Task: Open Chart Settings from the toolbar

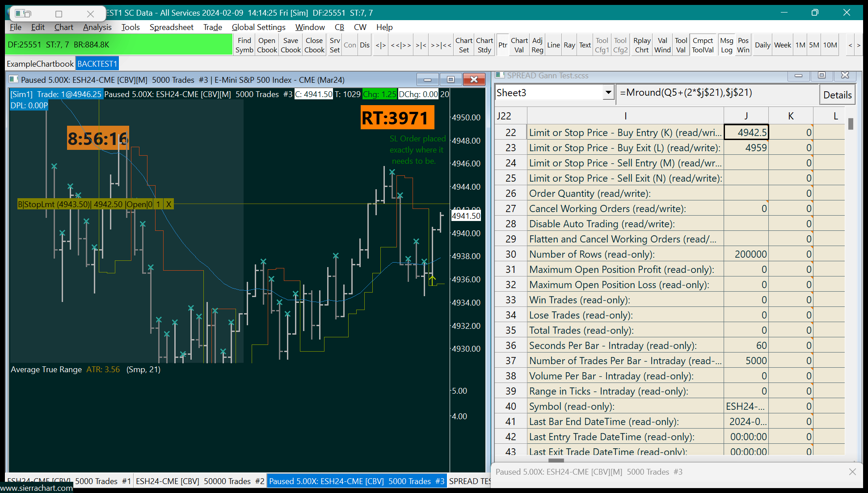Action: pyautogui.click(x=464, y=45)
